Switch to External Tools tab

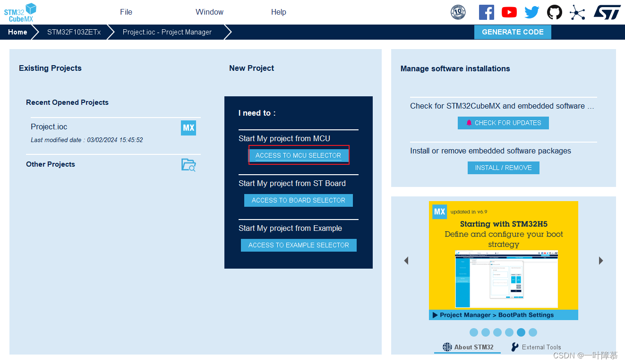(536, 347)
